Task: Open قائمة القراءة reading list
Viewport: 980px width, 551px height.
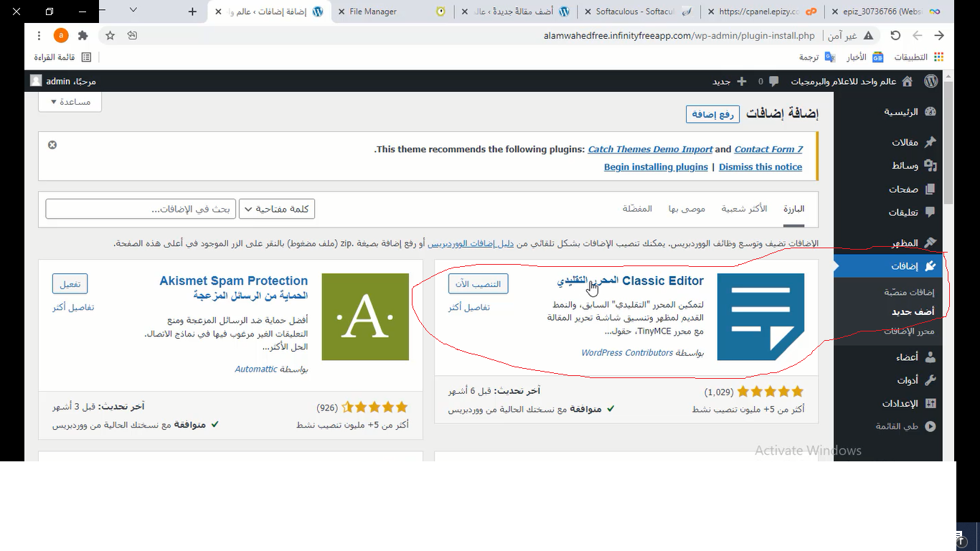Action: click(63, 57)
